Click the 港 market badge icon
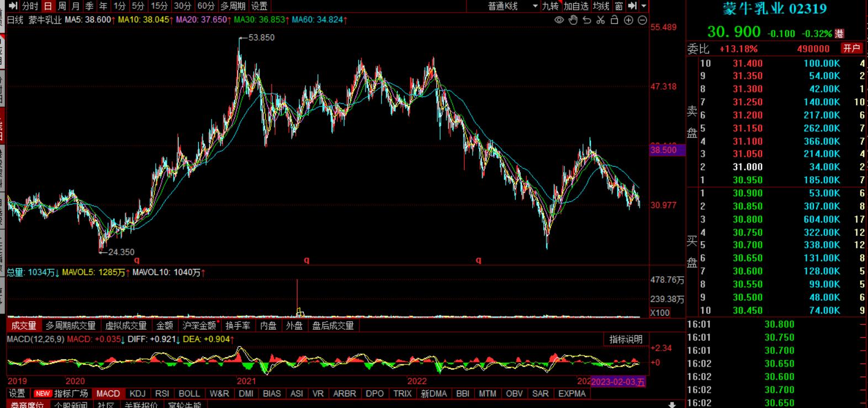The height and width of the screenshot is (408, 868). click(x=839, y=34)
